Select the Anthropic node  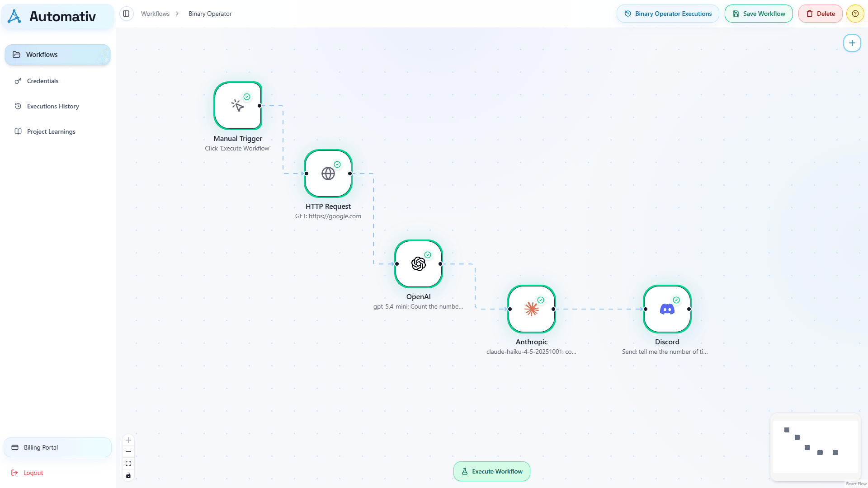pos(532,309)
